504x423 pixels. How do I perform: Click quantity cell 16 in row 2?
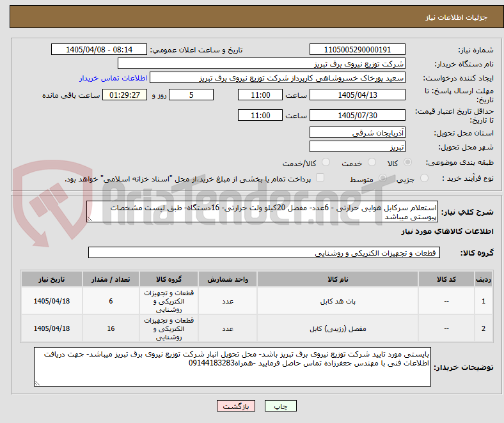111,328
